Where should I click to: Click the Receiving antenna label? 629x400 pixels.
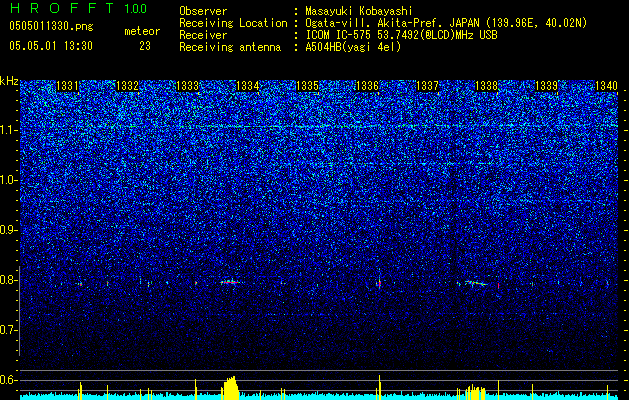tap(230, 47)
